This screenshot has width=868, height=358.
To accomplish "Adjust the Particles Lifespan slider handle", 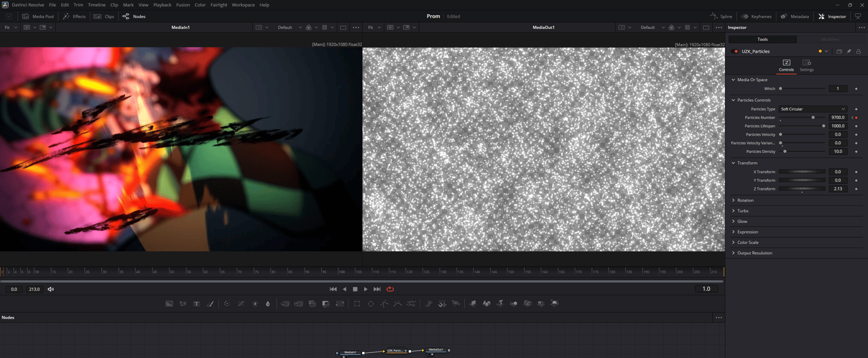I will (x=823, y=126).
